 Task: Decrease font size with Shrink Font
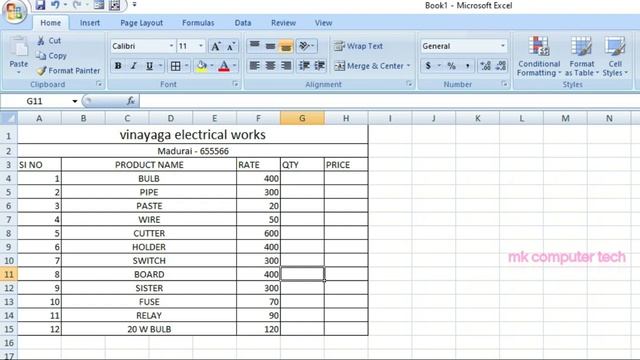pyautogui.click(x=231, y=47)
